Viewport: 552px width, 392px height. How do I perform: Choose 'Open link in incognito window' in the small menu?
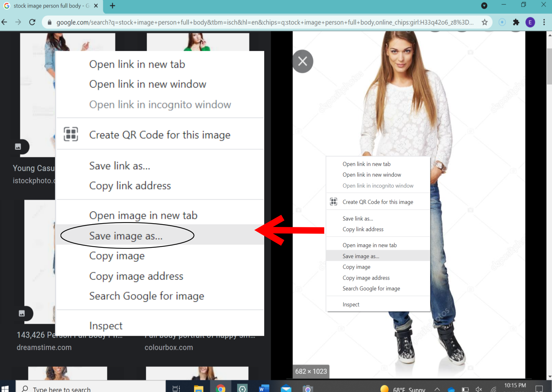pyautogui.click(x=378, y=186)
